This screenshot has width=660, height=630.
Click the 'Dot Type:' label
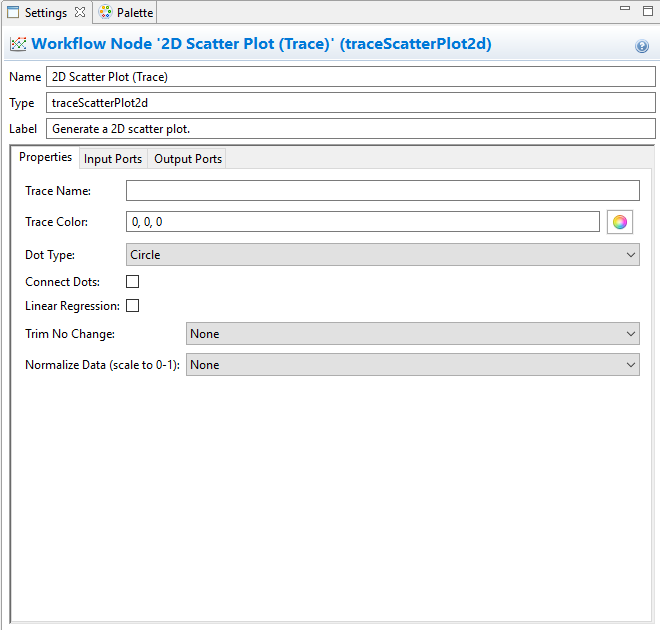click(50, 255)
